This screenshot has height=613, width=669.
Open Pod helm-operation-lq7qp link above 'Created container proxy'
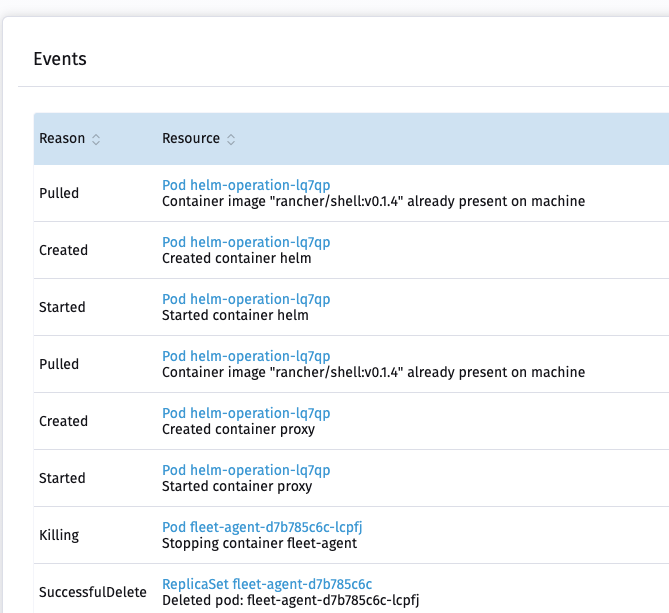[246, 413]
